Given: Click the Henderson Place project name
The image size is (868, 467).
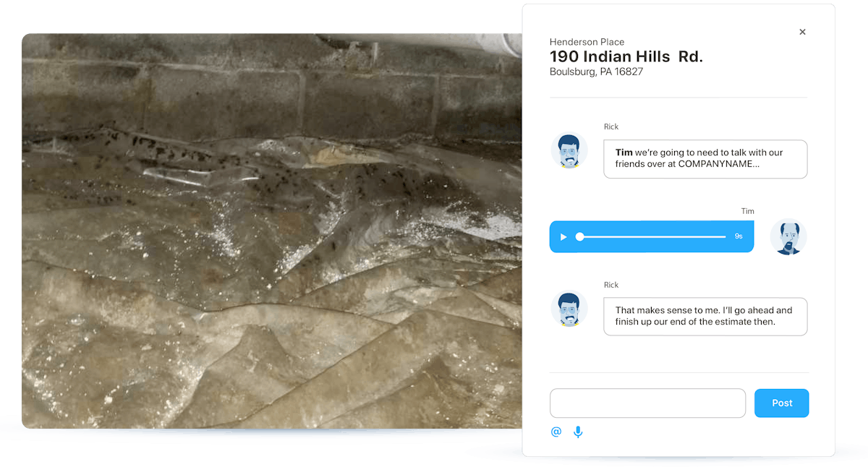Looking at the screenshot, I should pos(587,42).
